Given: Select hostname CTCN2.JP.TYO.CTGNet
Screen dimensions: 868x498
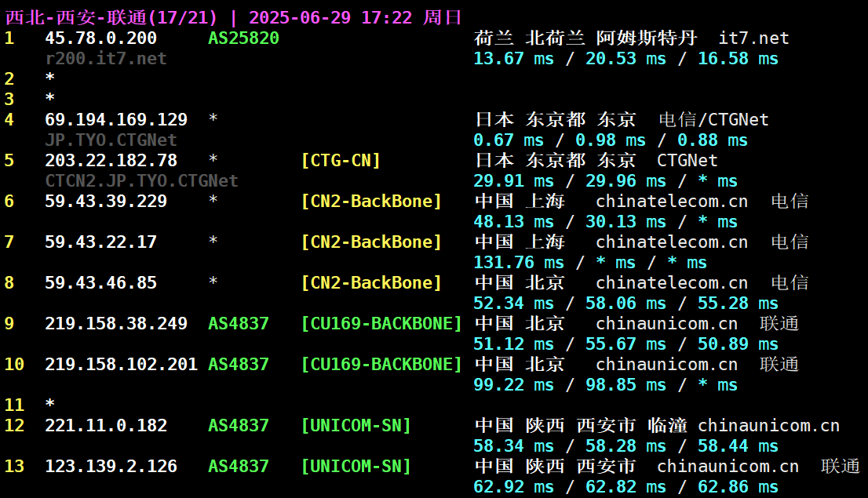Looking at the screenshot, I should [x=141, y=181].
